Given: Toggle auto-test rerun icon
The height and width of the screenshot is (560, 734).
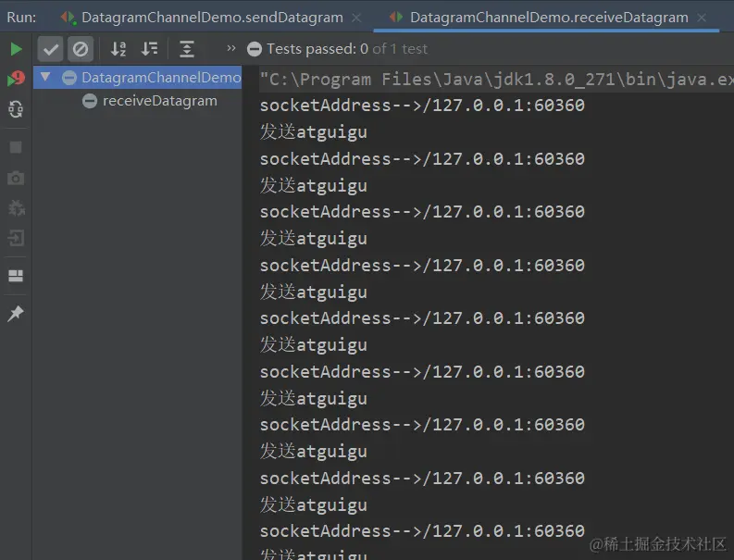Looking at the screenshot, I should [16, 109].
